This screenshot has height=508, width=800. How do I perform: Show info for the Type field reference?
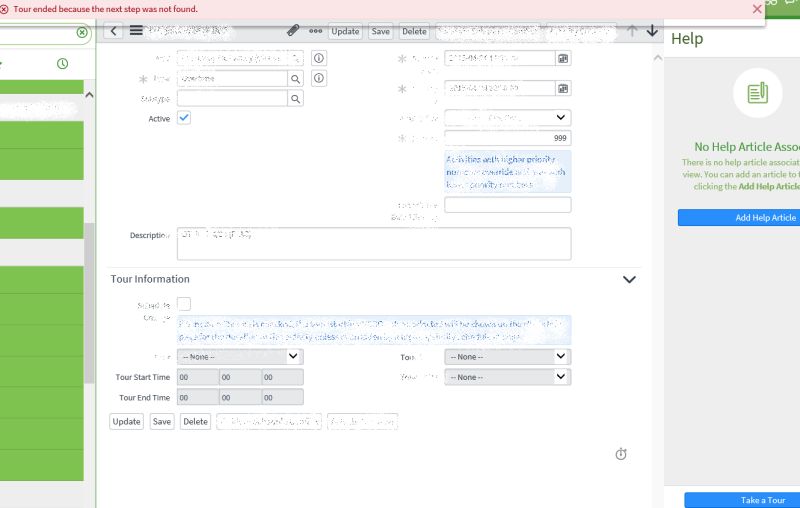(x=319, y=79)
